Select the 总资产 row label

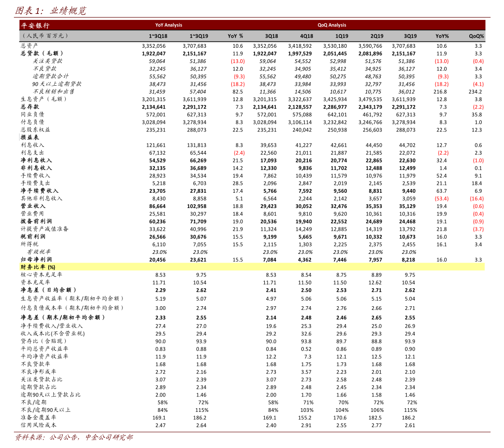(x=26, y=46)
